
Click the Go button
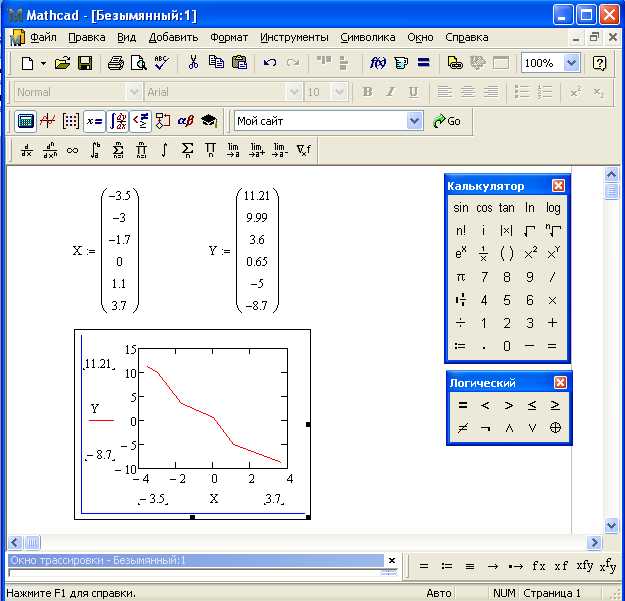tap(447, 121)
